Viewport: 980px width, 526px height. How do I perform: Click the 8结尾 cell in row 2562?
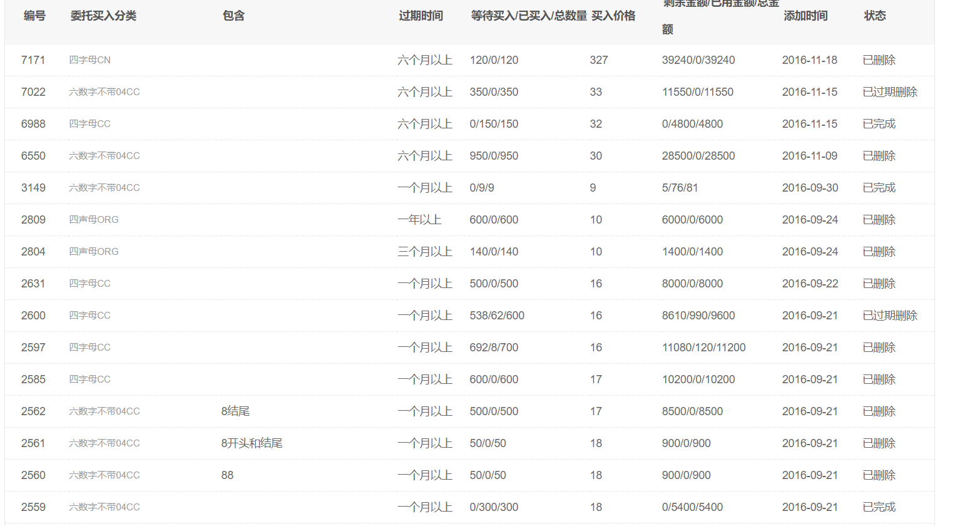click(x=235, y=411)
